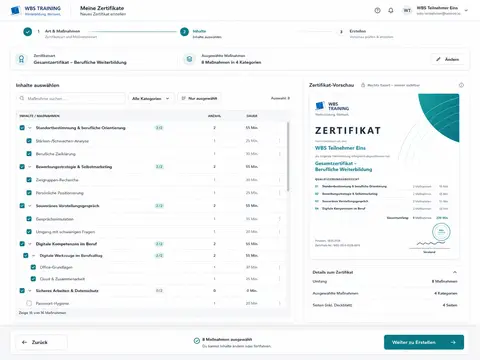
Task: Collapse Bewerbungsstrategie & Selbstmarketing group
Action: (x=30, y=167)
